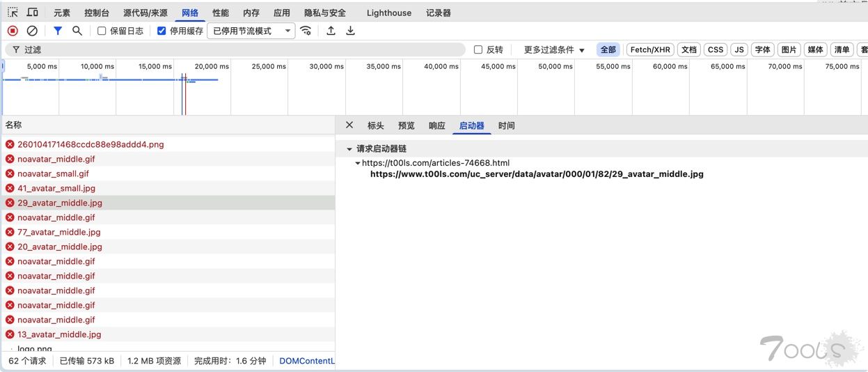Switch to the 元素 panel
Screen dimensions: 868x372
click(x=62, y=13)
